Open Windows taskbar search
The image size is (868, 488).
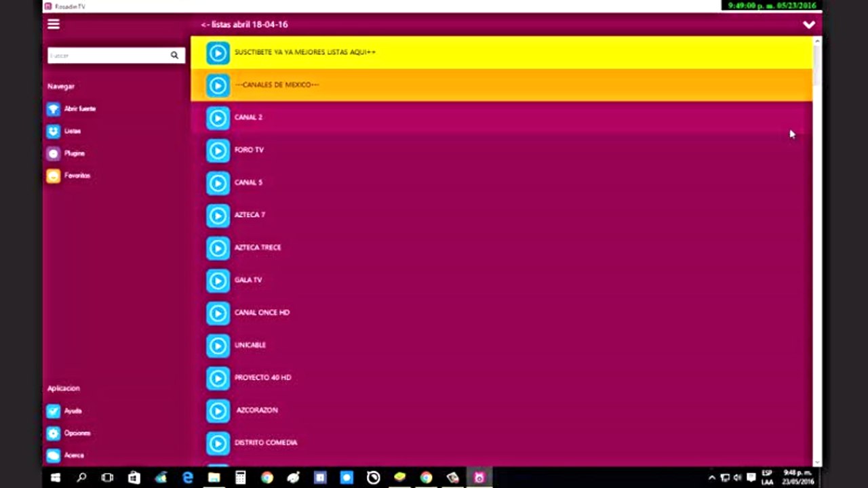click(81, 478)
